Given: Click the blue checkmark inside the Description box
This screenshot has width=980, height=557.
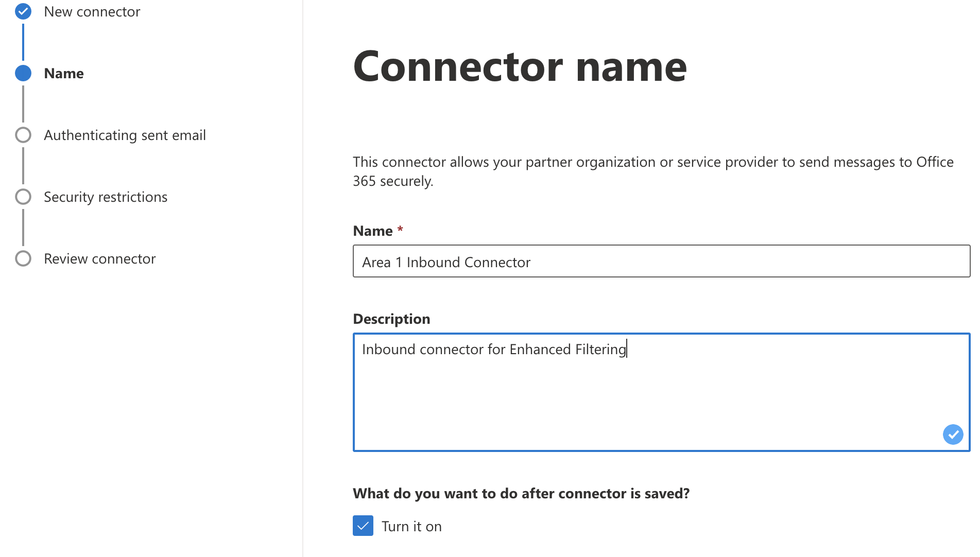Looking at the screenshot, I should coord(953,434).
